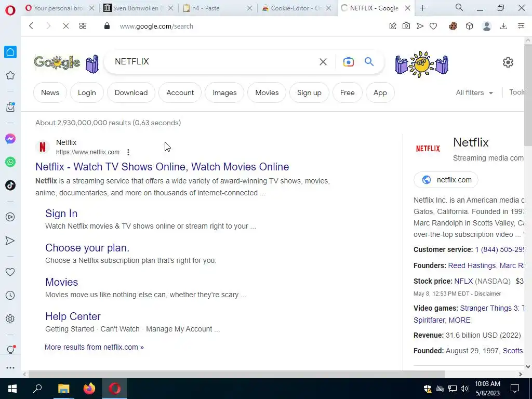The height and width of the screenshot is (399, 532).
Task: Click 'More results from netflix.com »'
Action: pos(95,347)
